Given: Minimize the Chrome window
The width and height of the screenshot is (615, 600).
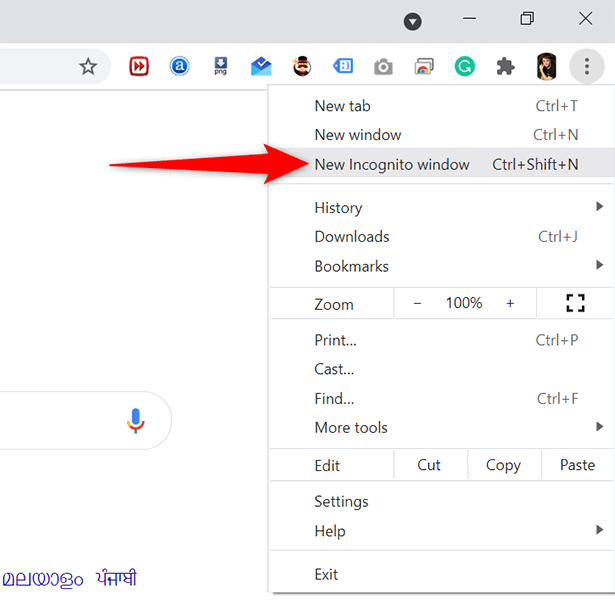Looking at the screenshot, I should [x=469, y=18].
